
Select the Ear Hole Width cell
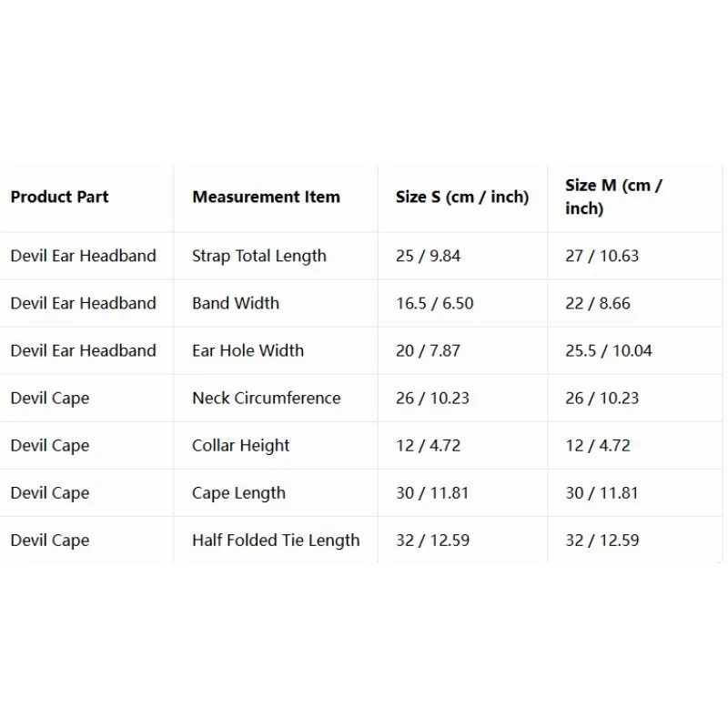click(248, 350)
